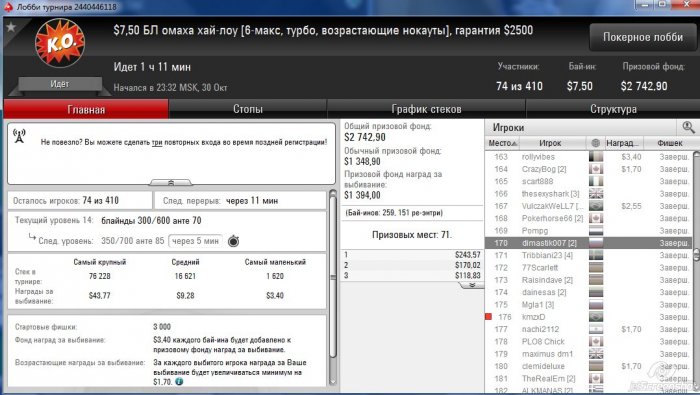700x395 pixels.
Task: Click second place prize $170,02
Action: tap(467, 265)
